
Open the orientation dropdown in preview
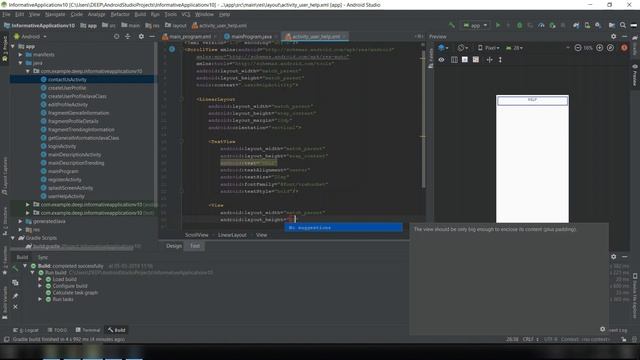pyautogui.click(x=463, y=48)
